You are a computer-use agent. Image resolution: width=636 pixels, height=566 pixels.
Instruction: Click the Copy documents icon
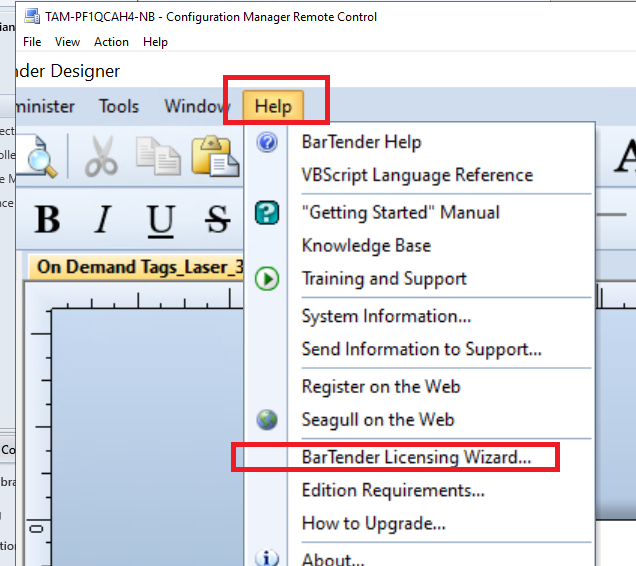[x=158, y=156]
